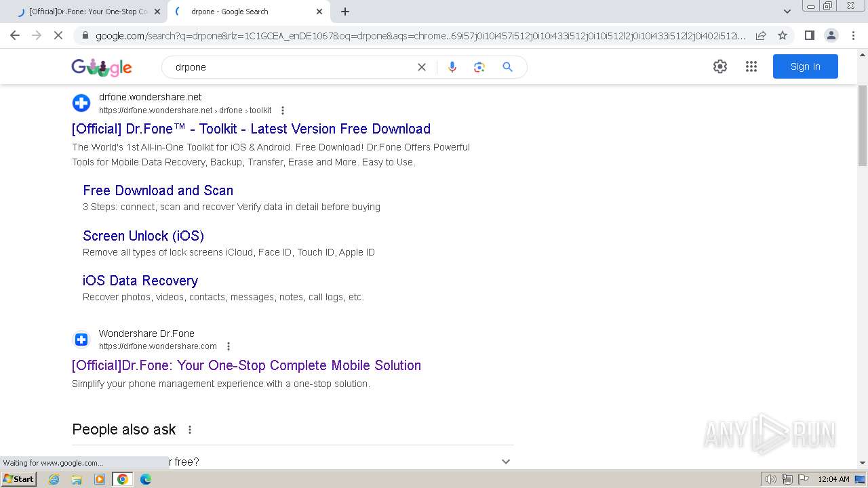Open Free Download and Scan sitelink
The width and height of the screenshot is (868, 488).
tap(158, 190)
